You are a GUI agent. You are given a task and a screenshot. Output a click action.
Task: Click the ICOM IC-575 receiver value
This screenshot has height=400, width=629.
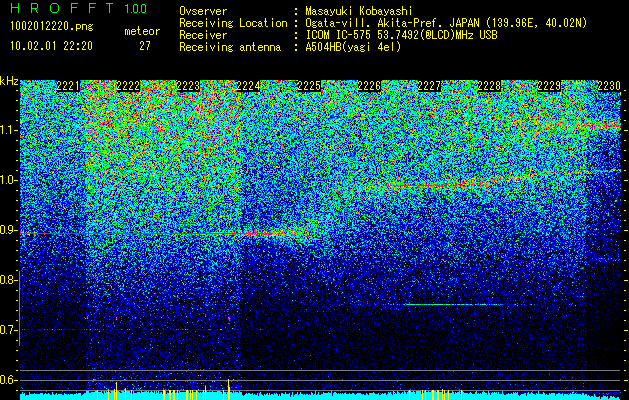tap(401, 35)
